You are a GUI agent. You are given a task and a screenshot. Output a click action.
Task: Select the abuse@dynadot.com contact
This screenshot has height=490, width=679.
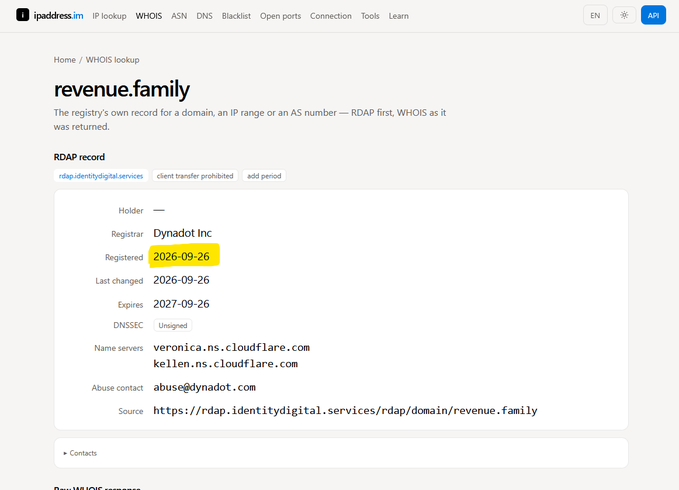click(x=204, y=387)
